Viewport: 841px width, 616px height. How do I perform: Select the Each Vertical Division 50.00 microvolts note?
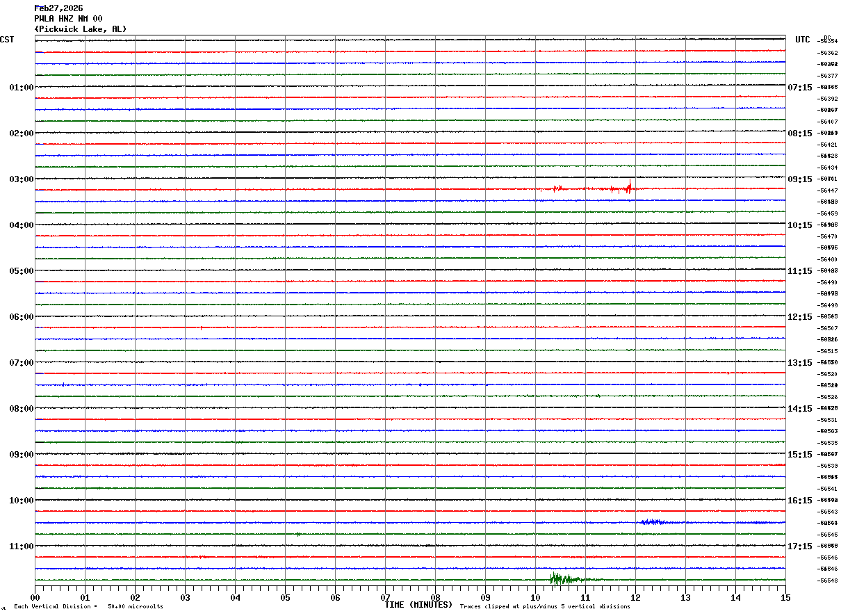coord(88,606)
